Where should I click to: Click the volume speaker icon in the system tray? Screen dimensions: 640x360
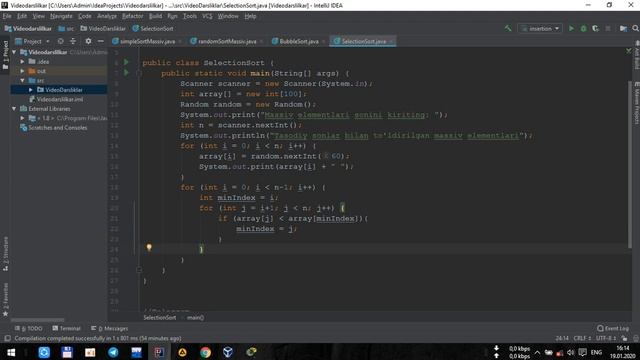point(570,352)
